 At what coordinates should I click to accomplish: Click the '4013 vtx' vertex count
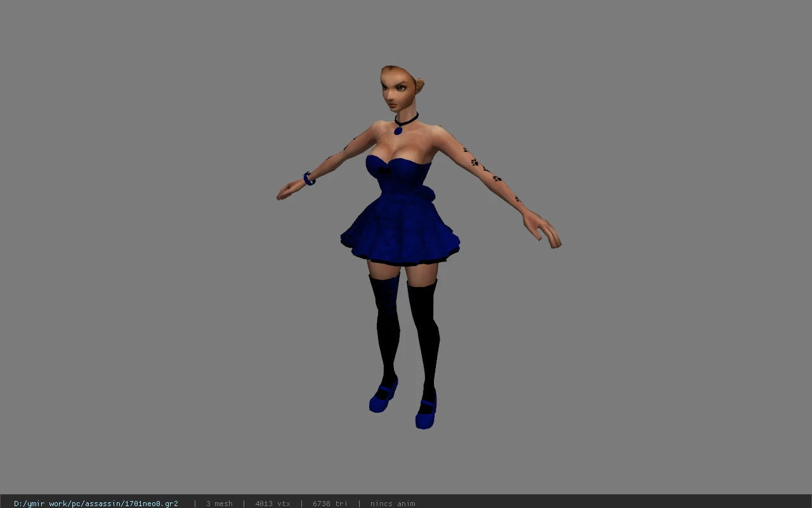click(x=273, y=504)
